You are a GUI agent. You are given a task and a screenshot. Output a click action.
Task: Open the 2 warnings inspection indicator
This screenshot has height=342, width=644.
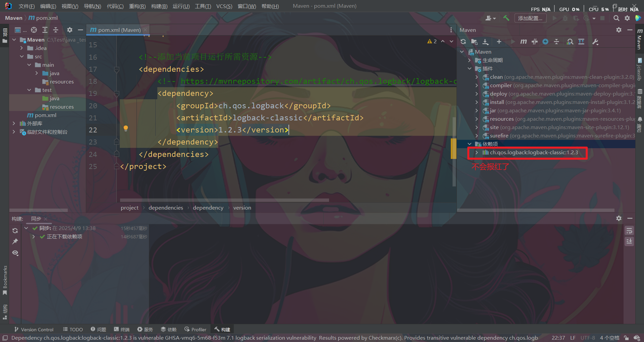pos(432,41)
